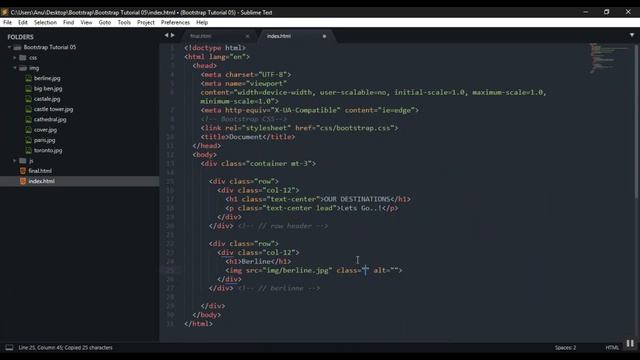This screenshot has height=360, width=640.
Task: Expand the js folder
Action: (x=15, y=161)
